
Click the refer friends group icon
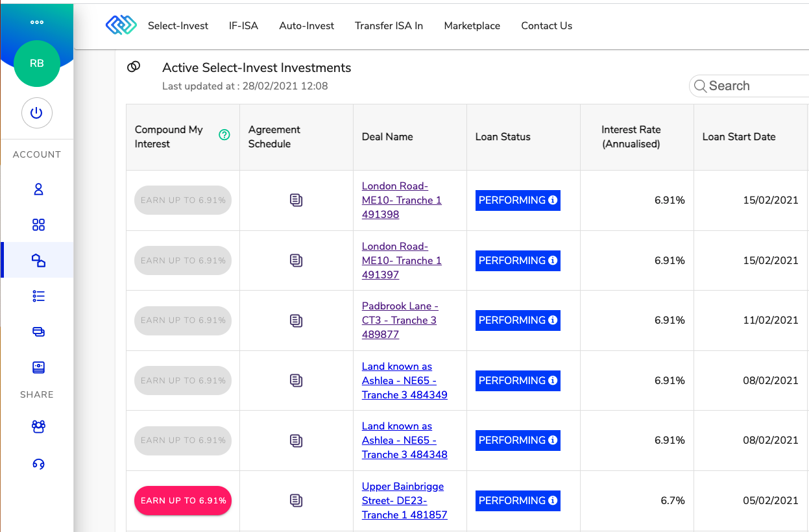click(x=38, y=426)
